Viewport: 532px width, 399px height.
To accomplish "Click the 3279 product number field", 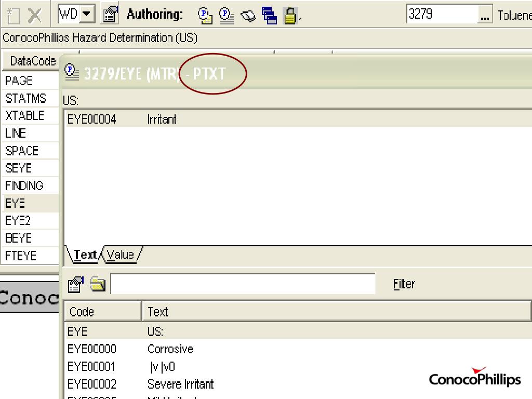I will (x=442, y=14).
